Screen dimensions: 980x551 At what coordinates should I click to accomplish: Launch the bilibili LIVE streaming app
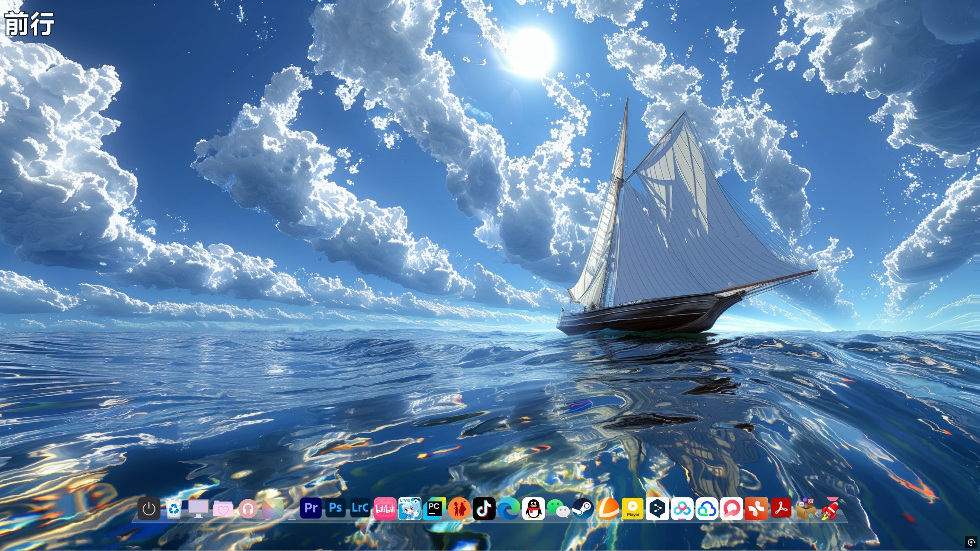pos(409,509)
